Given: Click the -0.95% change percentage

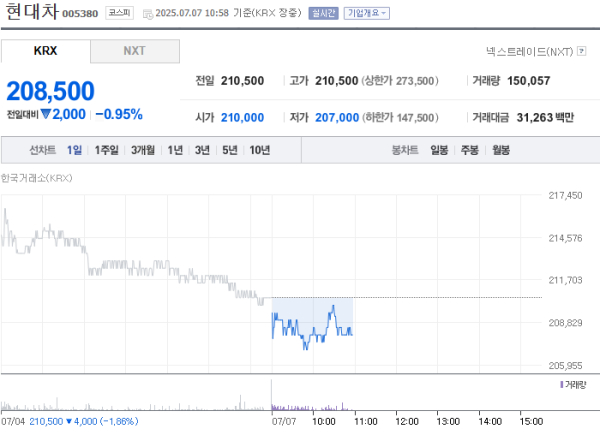Looking at the screenshot, I should [119, 114].
